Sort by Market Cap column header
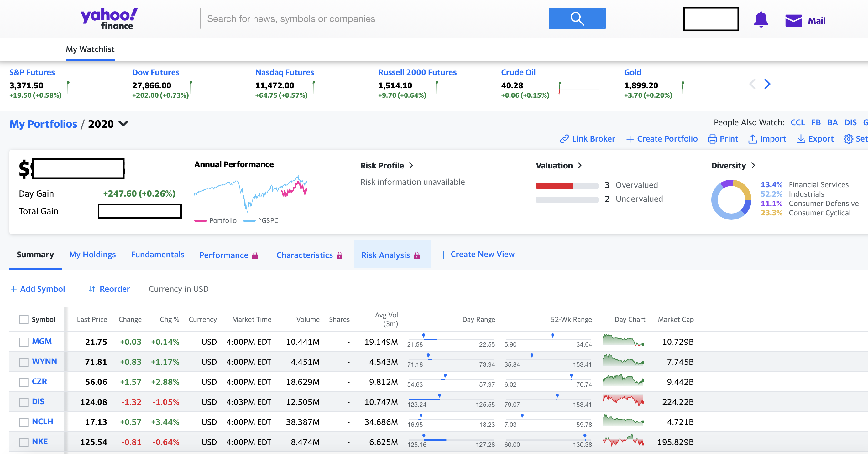The height and width of the screenshot is (454, 868). [676, 319]
